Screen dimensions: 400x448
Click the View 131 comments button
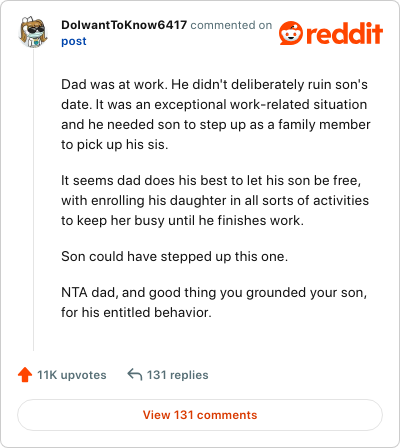coord(200,415)
